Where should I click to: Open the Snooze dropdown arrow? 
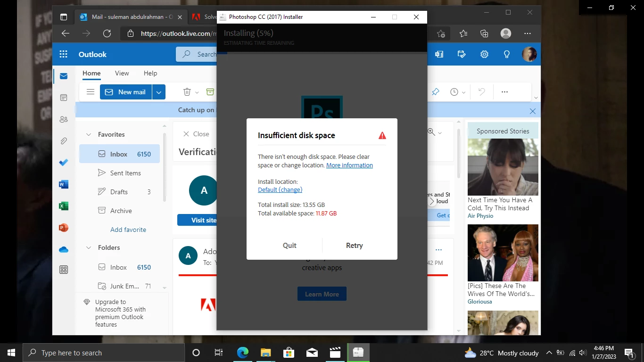coord(464,92)
